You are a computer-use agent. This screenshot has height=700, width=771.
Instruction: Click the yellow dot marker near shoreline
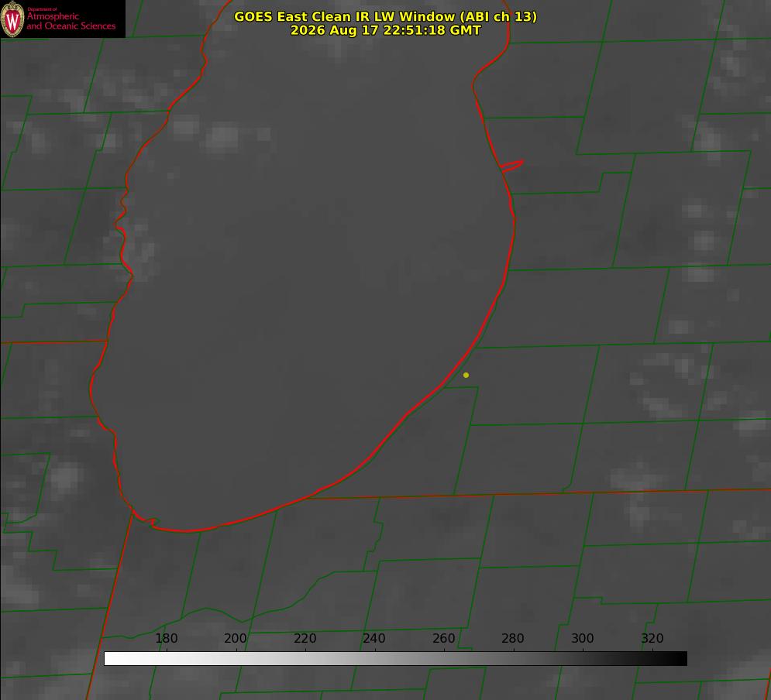coord(466,375)
